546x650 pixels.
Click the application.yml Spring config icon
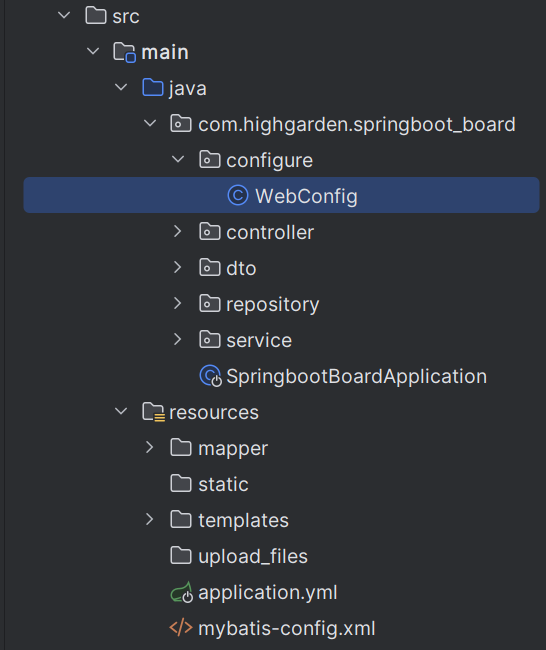point(182,592)
